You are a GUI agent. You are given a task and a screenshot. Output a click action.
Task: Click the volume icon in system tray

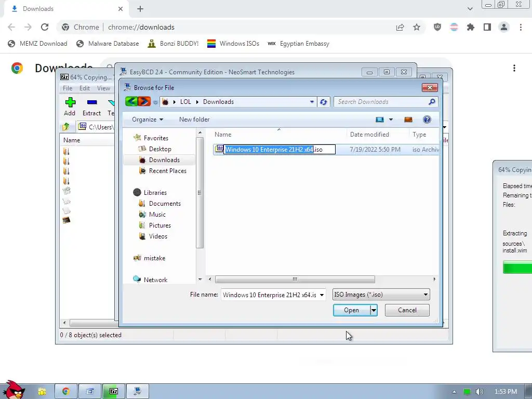(479, 392)
